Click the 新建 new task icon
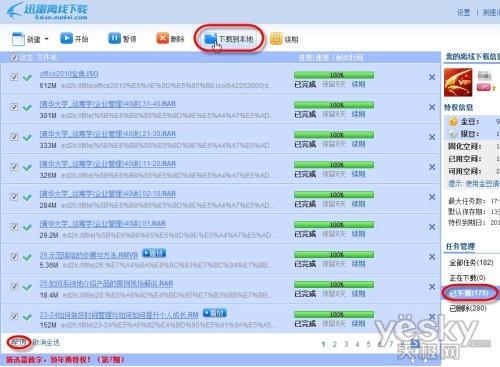This screenshot has width=500, height=367. click(18, 39)
